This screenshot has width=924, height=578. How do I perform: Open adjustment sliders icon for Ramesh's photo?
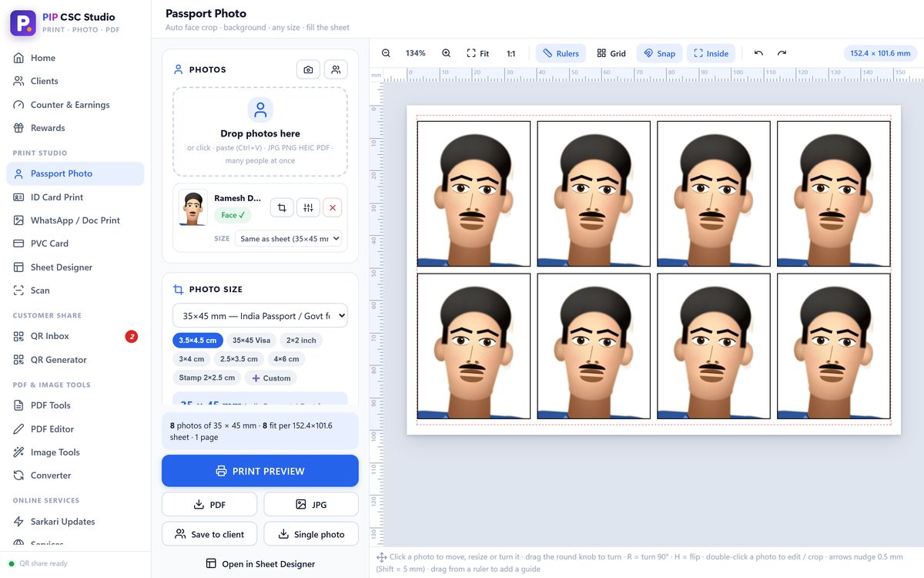[x=308, y=207]
